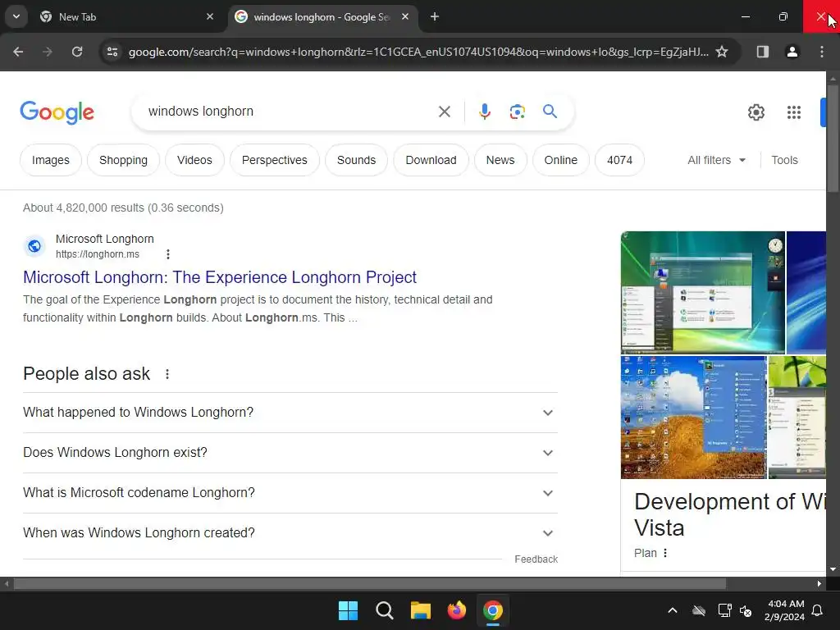Open site information icon in address bar
The height and width of the screenshot is (630, 840).
(112, 52)
